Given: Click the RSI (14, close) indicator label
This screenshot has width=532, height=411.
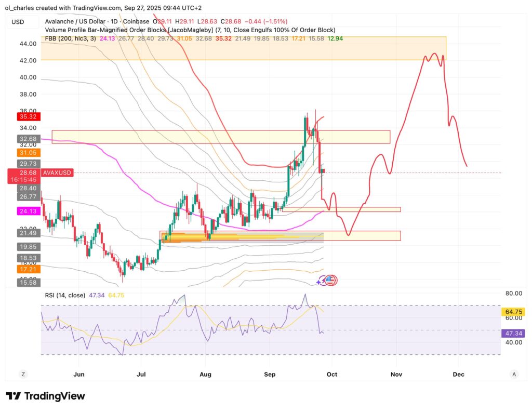Looking at the screenshot, I should tap(65, 294).
